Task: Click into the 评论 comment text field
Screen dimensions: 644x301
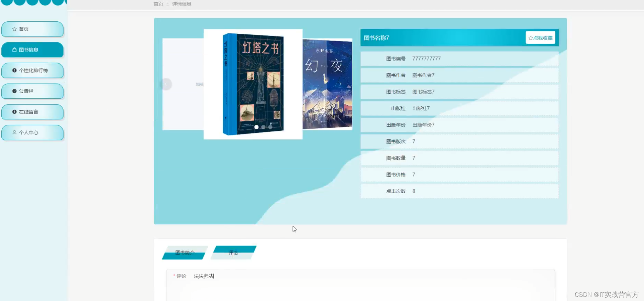Action: coord(372,285)
